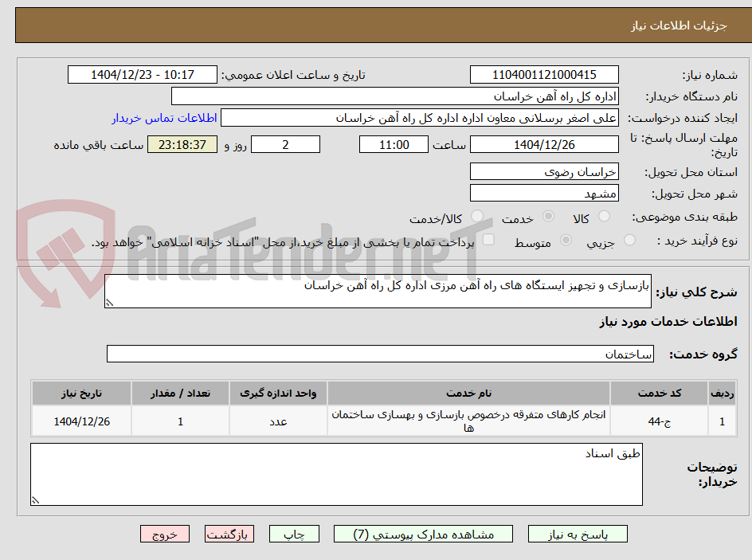Click the بازگشت back button
This screenshot has width=752, height=560.
click(229, 534)
